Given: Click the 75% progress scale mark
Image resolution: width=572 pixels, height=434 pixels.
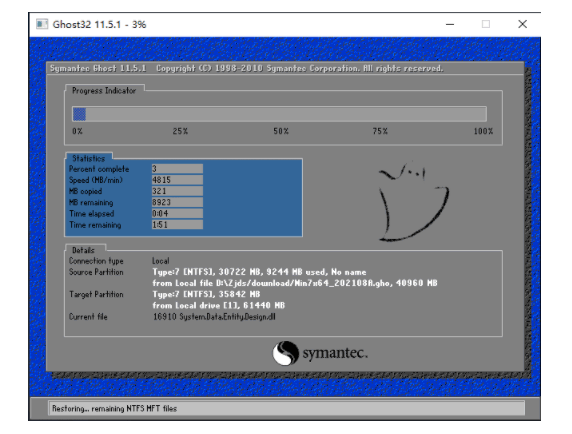Looking at the screenshot, I should [x=380, y=131].
